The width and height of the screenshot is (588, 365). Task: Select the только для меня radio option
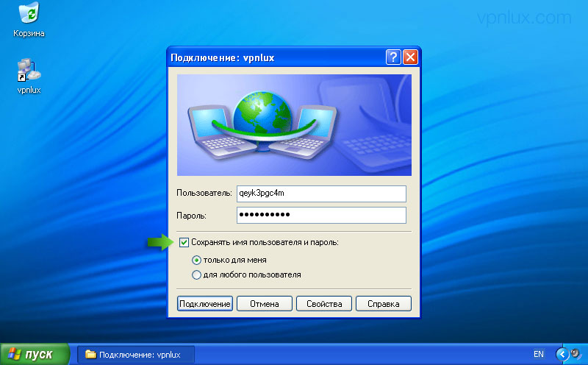pyautogui.click(x=196, y=260)
